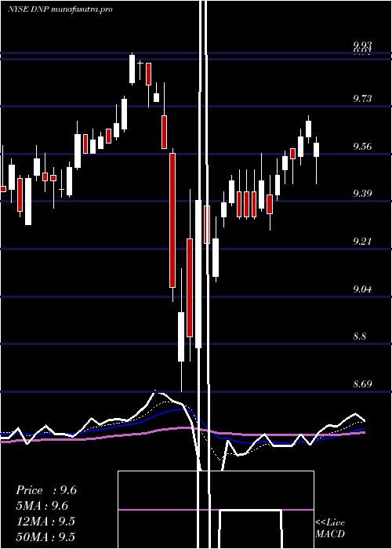Screen dimensions: 392x549
Task: Click the 12MA : 9.5 readout
Action: point(45,522)
